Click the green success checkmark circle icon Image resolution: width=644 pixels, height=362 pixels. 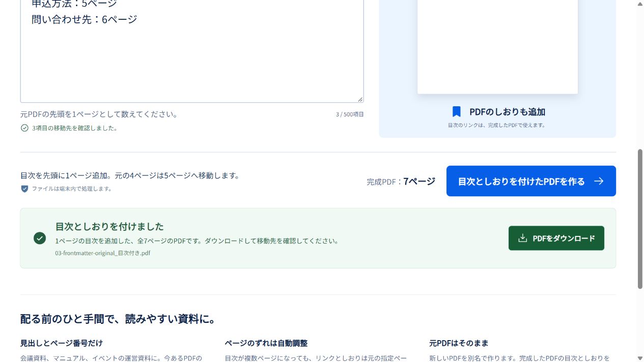click(40, 238)
